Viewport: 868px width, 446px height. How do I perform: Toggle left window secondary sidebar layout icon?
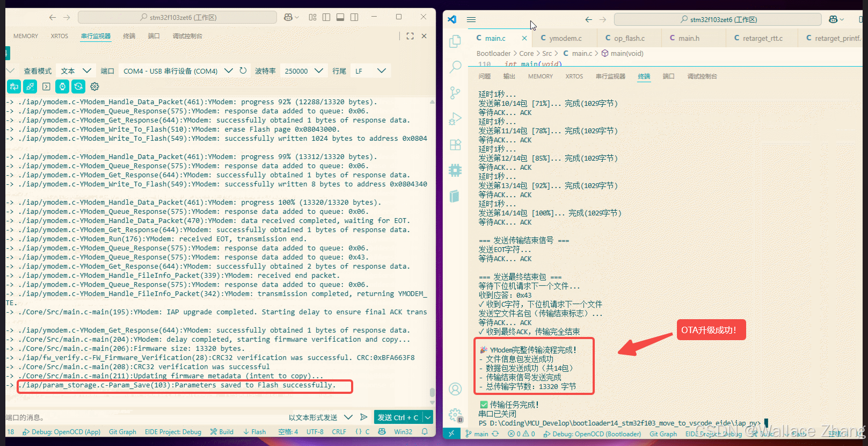354,17
